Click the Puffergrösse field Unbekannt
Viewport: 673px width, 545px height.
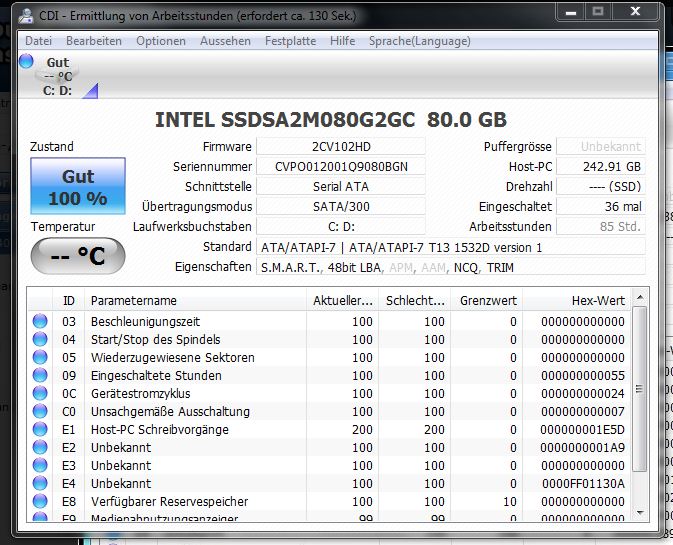(601, 146)
